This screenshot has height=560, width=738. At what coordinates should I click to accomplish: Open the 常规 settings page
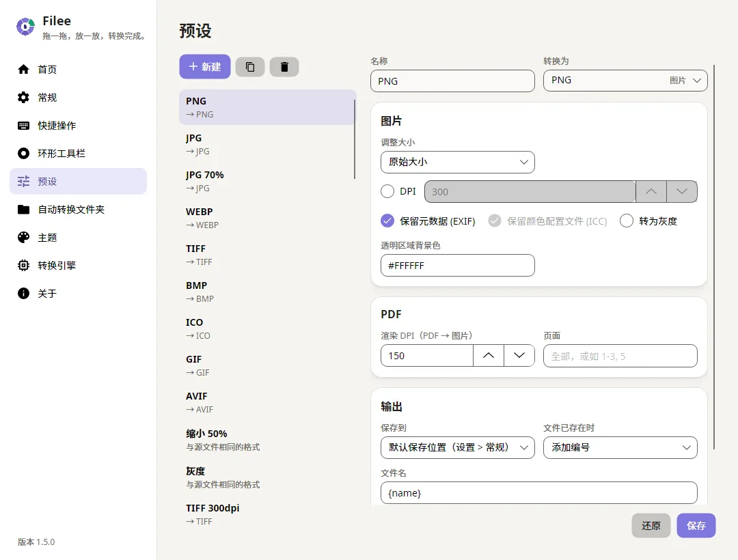[x=78, y=98]
